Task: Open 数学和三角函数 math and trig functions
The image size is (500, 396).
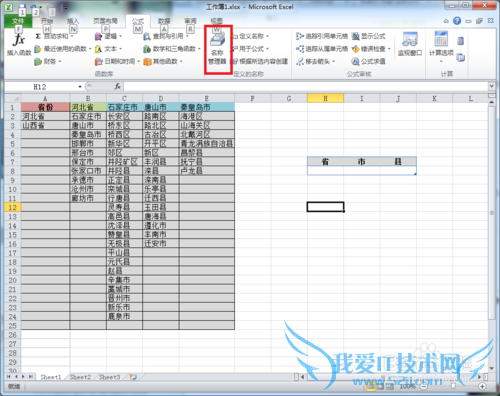Action: (x=172, y=49)
